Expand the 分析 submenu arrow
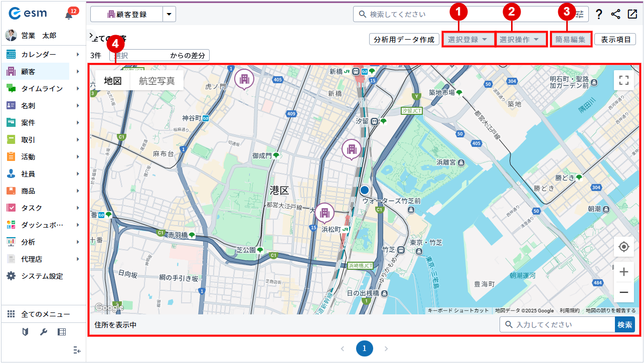This screenshot has width=644, height=363. [78, 242]
